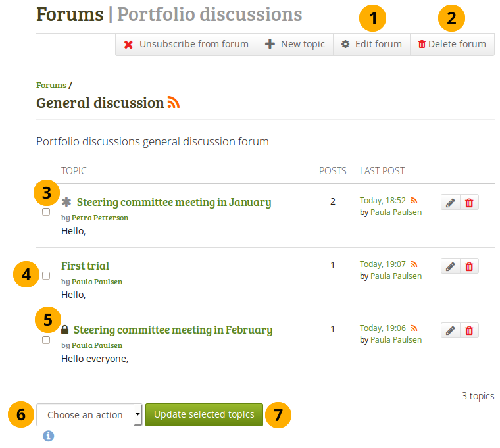Viewport: 500px width, 448px height.
Task: Open Petra Petterson's profile link
Action: point(100,218)
